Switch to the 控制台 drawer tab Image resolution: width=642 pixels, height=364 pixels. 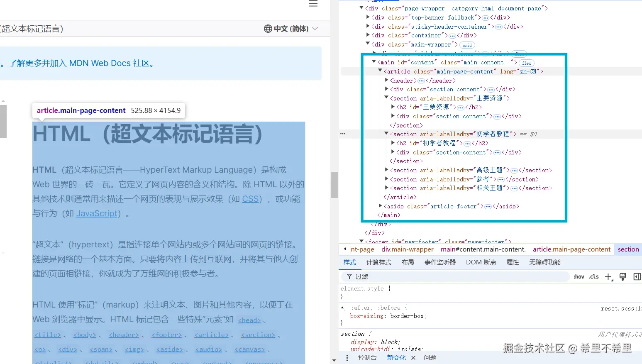tap(367, 358)
